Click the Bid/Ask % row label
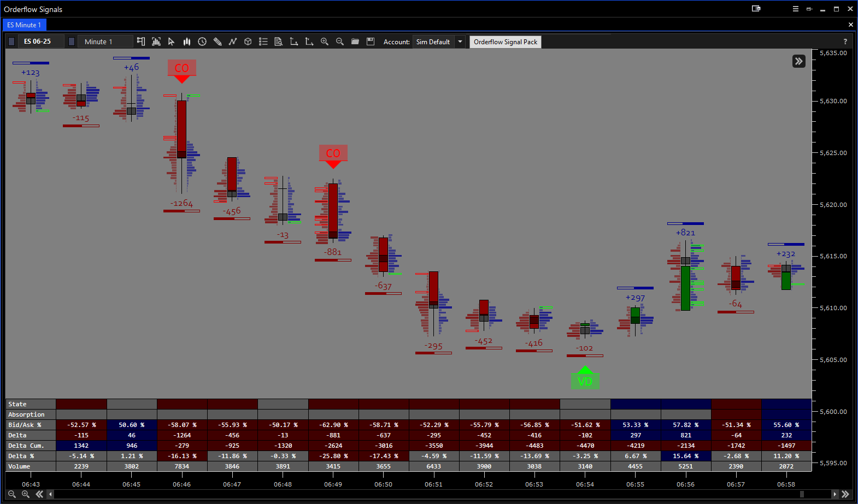The width and height of the screenshot is (858, 504). [x=31, y=425]
